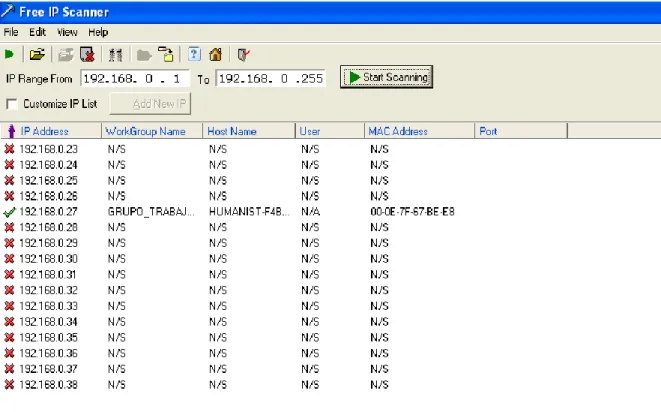Select the 192.168.0.38 address text

pyautogui.click(x=48, y=385)
